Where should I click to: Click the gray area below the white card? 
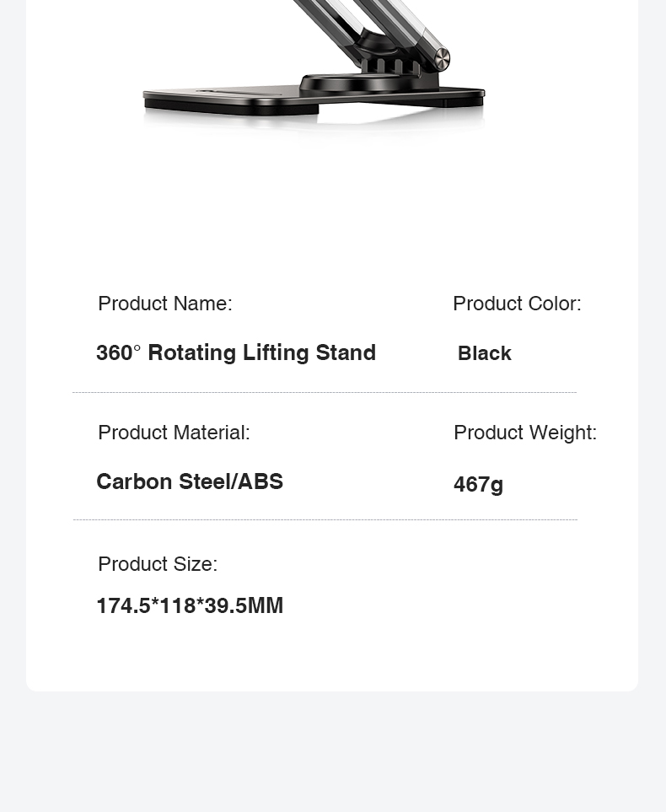(x=333, y=750)
